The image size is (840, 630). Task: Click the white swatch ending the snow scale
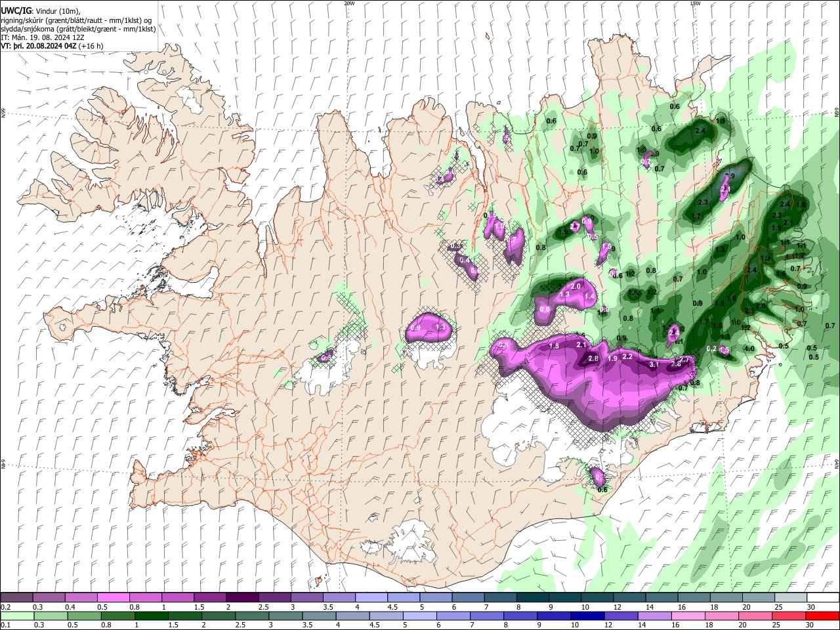click(x=822, y=597)
